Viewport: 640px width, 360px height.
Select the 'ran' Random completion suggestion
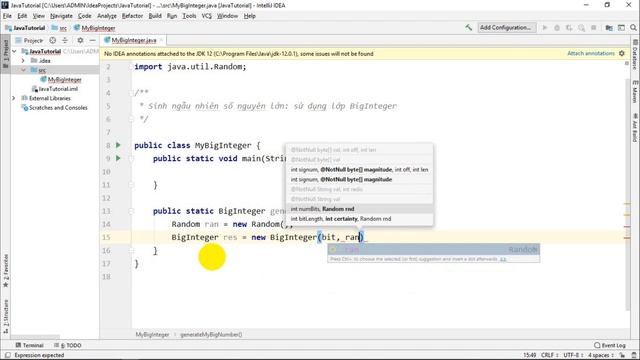click(x=433, y=249)
